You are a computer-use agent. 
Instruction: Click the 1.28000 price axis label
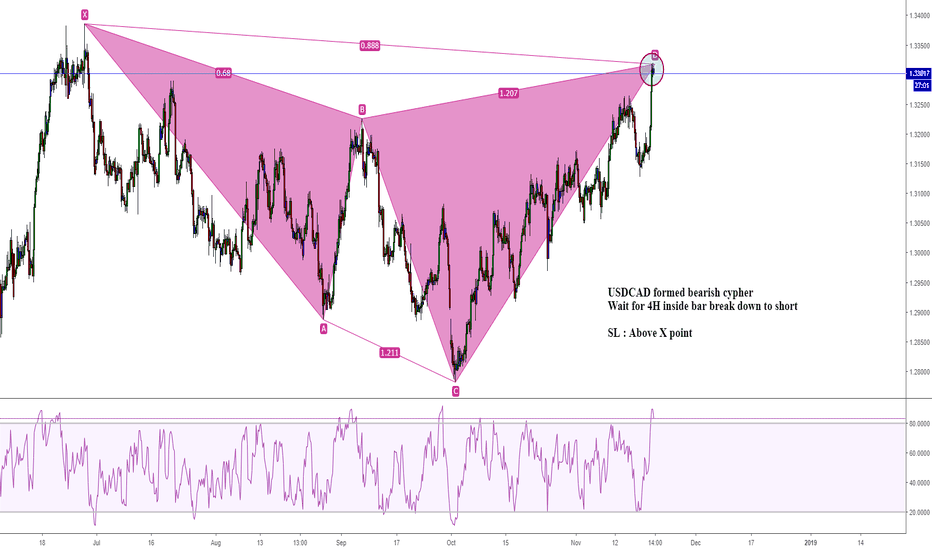919,372
